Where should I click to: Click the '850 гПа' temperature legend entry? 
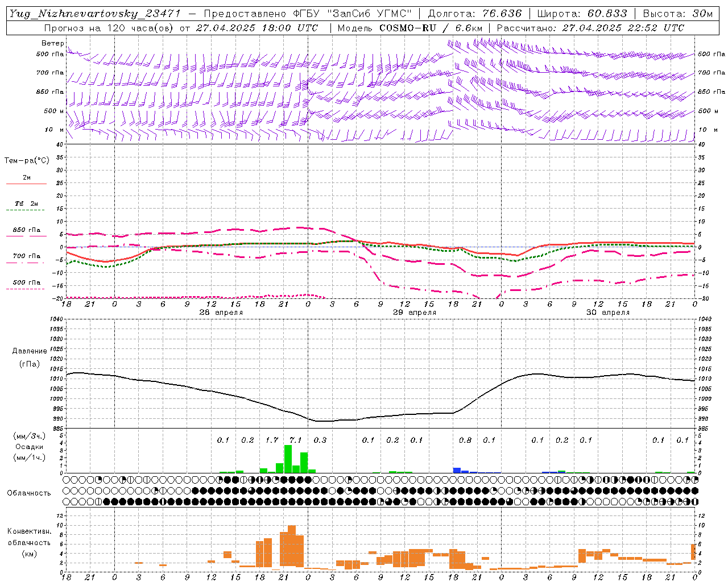pyautogui.click(x=27, y=230)
